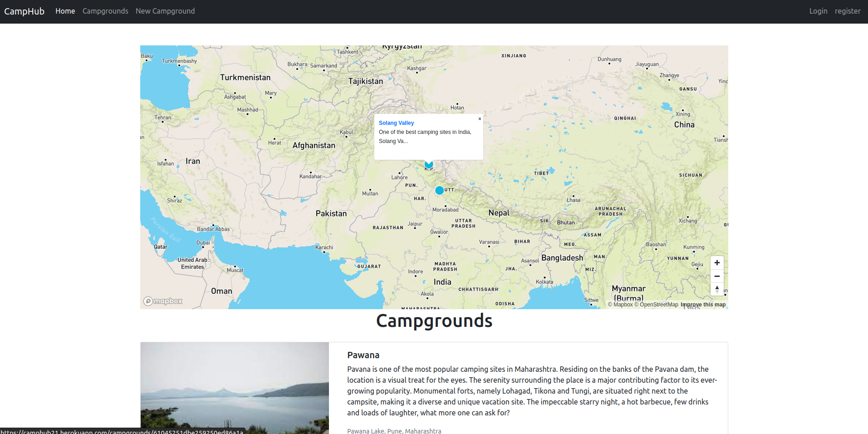The image size is (868, 434).
Task: Close the Solang Valley popup
Action: (x=480, y=119)
